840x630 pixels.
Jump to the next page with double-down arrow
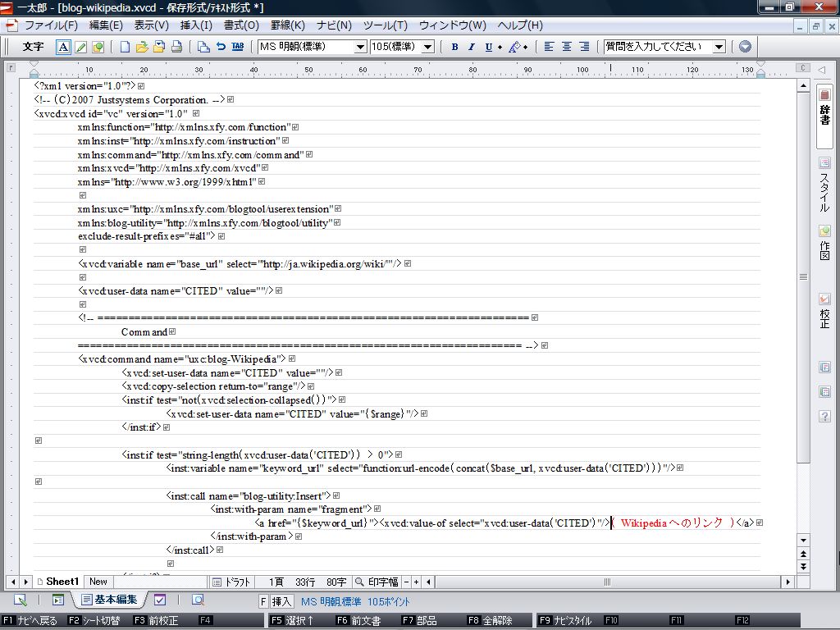(804, 566)
